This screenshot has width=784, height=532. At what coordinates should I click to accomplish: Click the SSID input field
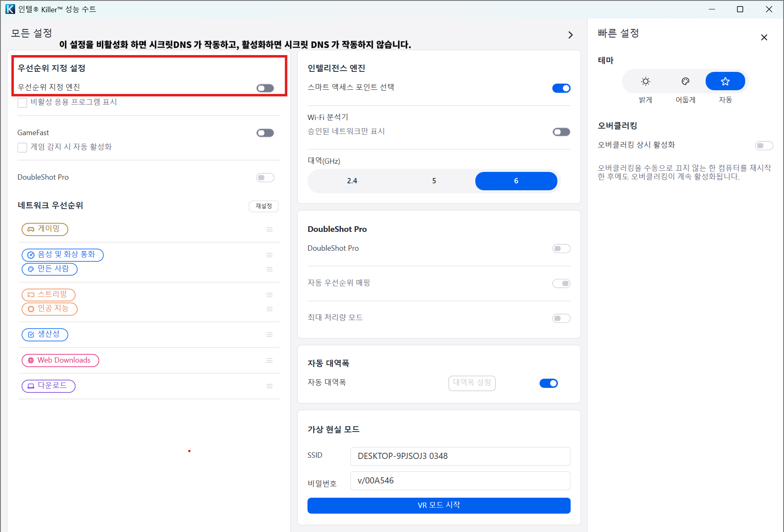(x=460, y=456)
